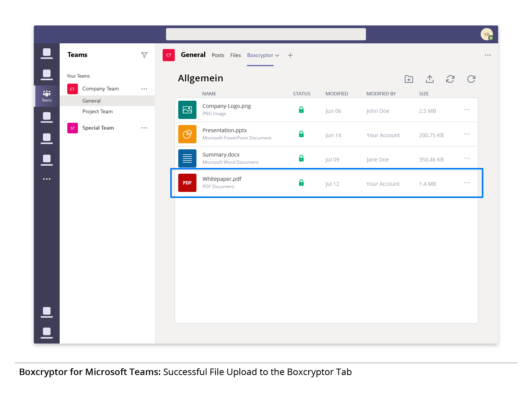Click the Jane Doe modified-by cell
This screenshot has width=532, height=399.
pyautogui.click(x=378, y=160)
